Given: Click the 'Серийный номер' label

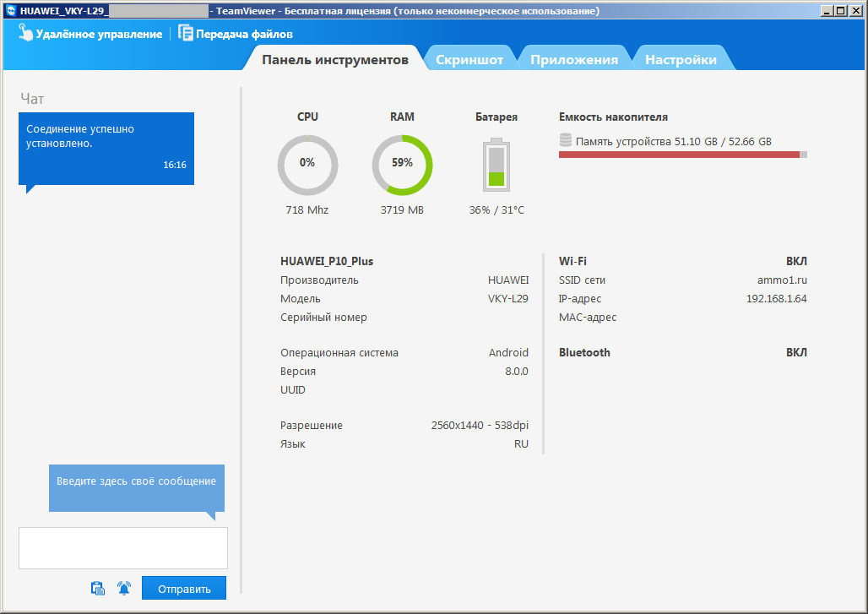Looking at the screenshot, I should (323, 318).
